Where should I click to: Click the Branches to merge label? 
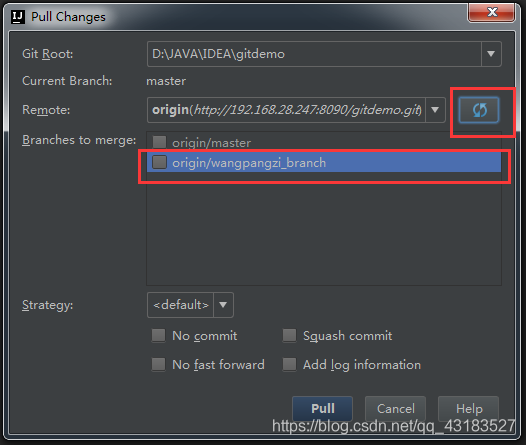[x=79, y=140]
